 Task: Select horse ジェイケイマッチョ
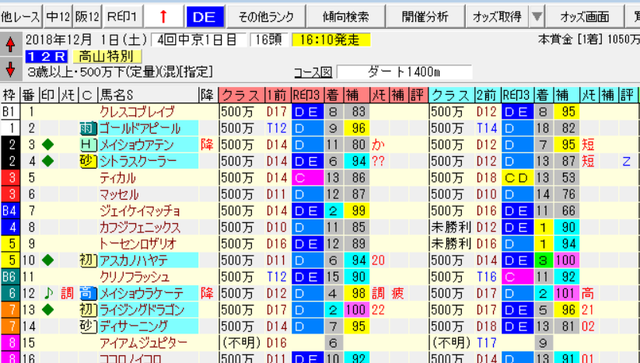coord(140,211)
